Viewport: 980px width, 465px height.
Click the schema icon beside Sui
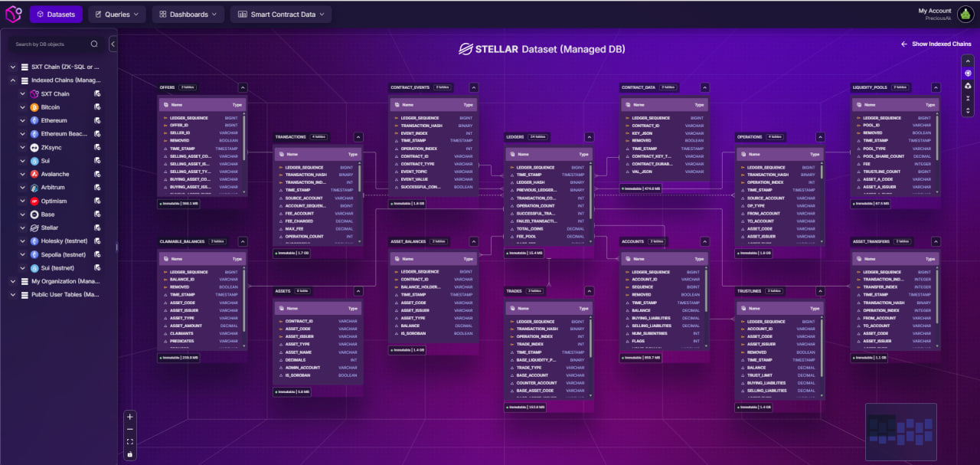[x=98, y=161]
